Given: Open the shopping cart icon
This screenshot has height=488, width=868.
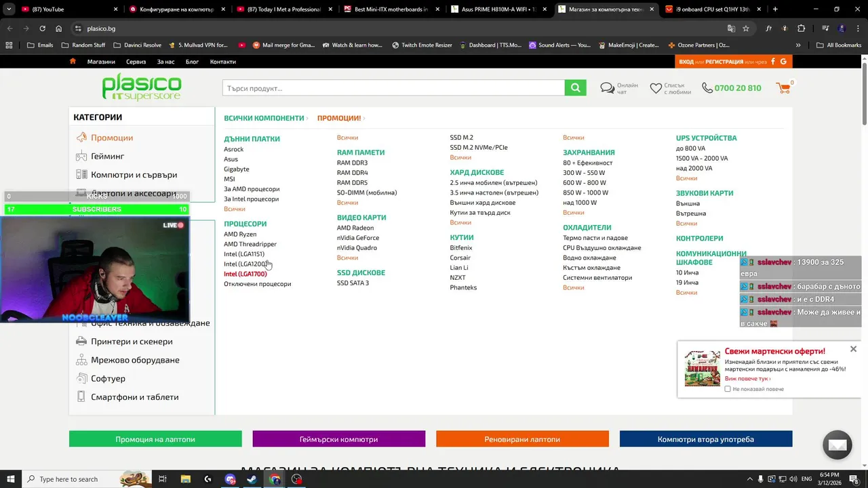Looking at the screenshot, I should click(x=783, y=87).
